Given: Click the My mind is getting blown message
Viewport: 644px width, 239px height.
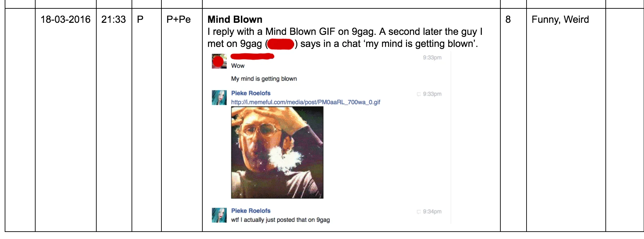Looking at the screenshot, I should (x=264, y=79).
